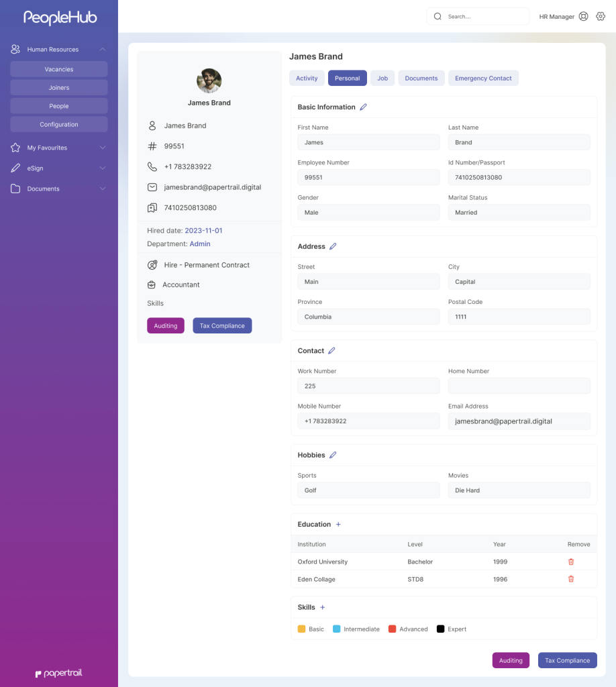Click the Auditing skill button

165,325
